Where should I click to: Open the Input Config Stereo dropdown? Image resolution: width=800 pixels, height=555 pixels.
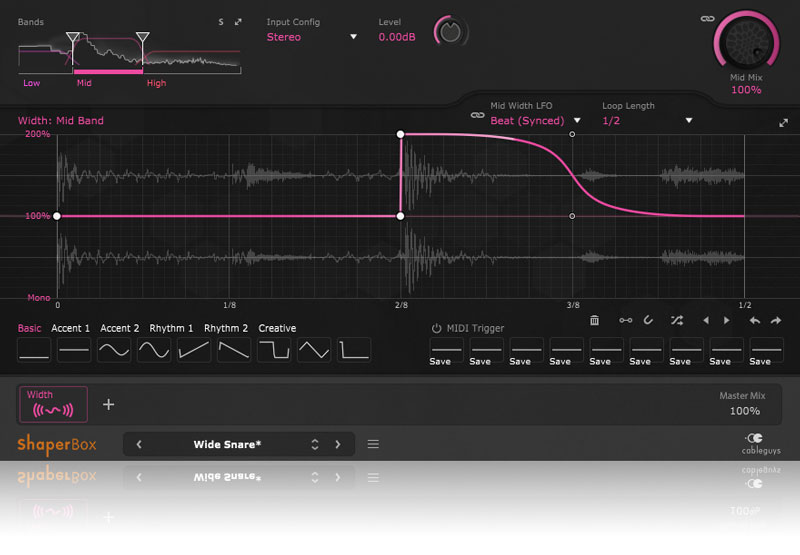pyautogui.click(x=312, y=37)
